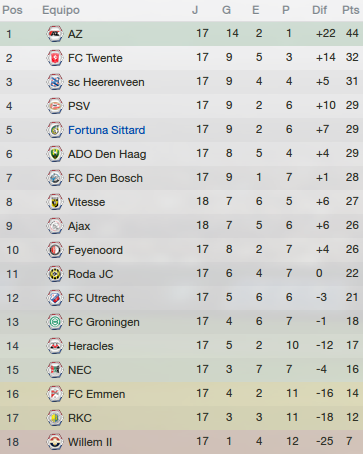Select the RKC row in standings
363x454 pixels.
click(181, 418)
